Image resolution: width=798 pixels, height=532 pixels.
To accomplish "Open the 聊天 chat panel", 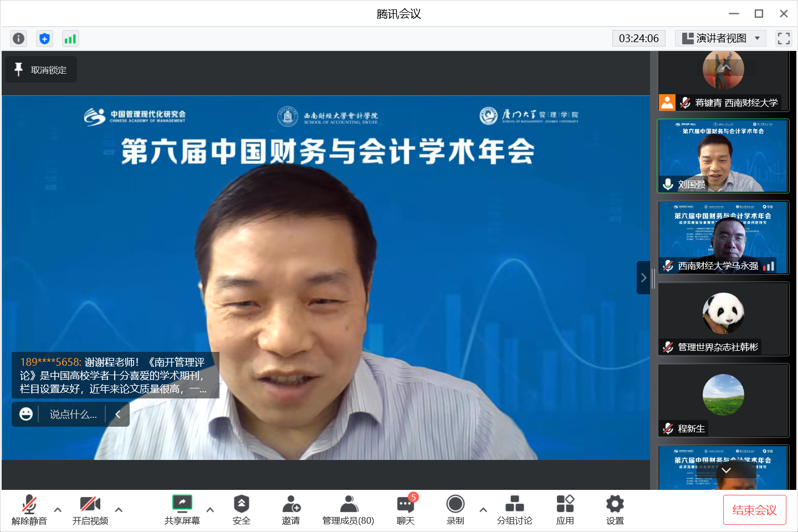I will pos(406,510).
